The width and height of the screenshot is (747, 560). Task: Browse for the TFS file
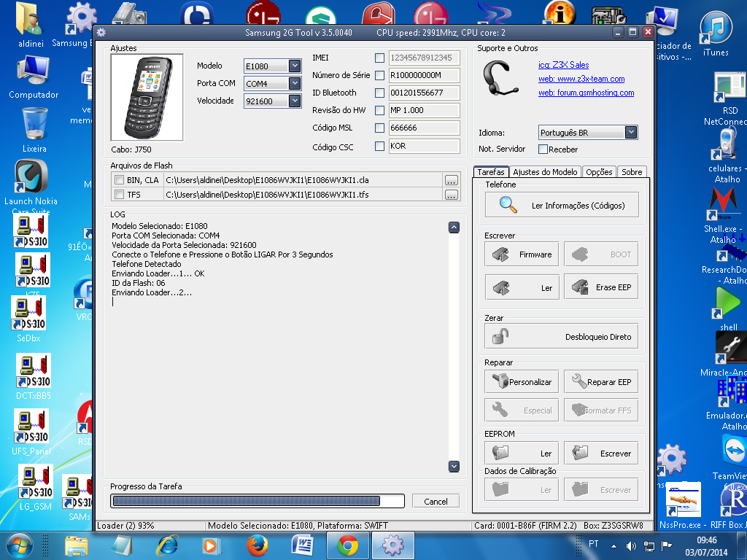451,195
